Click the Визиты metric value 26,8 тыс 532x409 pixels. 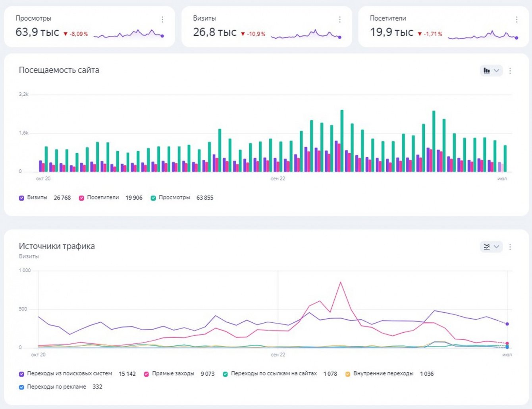pyautogui.click(x=215, y=32)
